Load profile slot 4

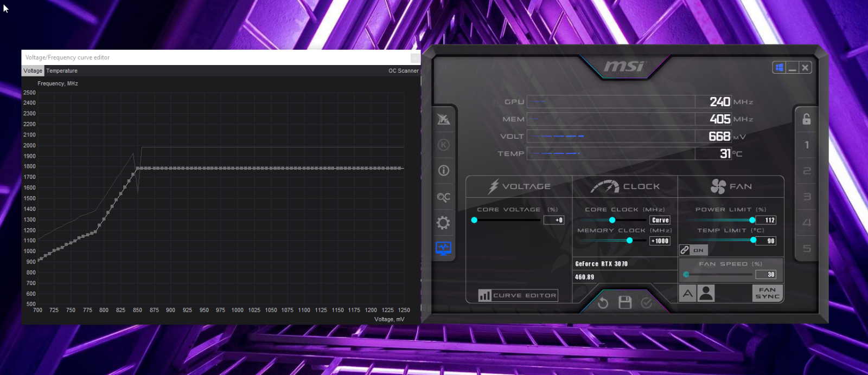807,223
